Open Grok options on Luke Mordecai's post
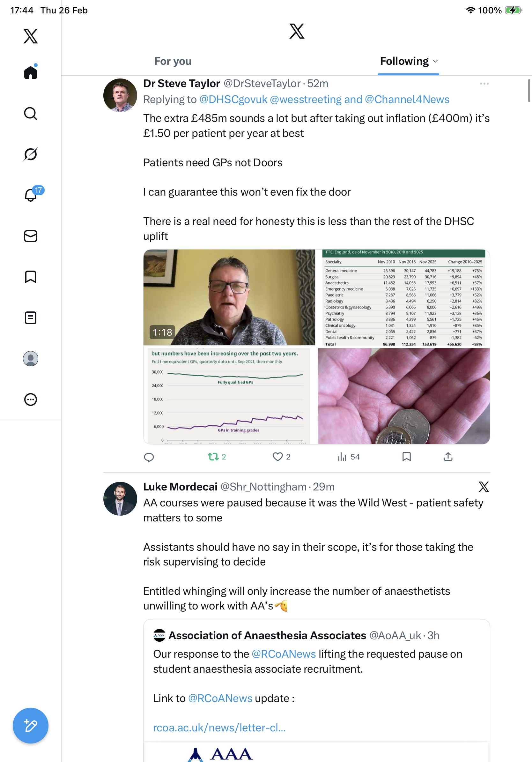Screen dimensions: 532x762 (484, 487)
